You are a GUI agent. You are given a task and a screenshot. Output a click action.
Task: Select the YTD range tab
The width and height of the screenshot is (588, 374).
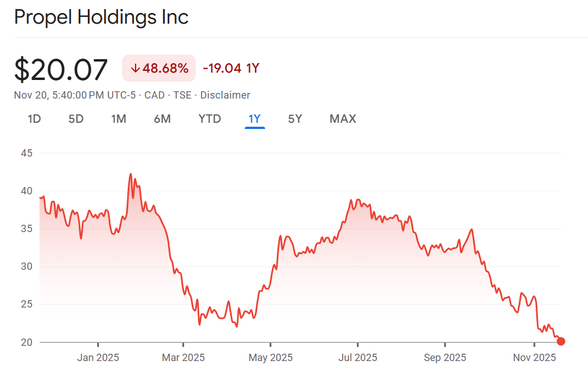click(209, 119)
